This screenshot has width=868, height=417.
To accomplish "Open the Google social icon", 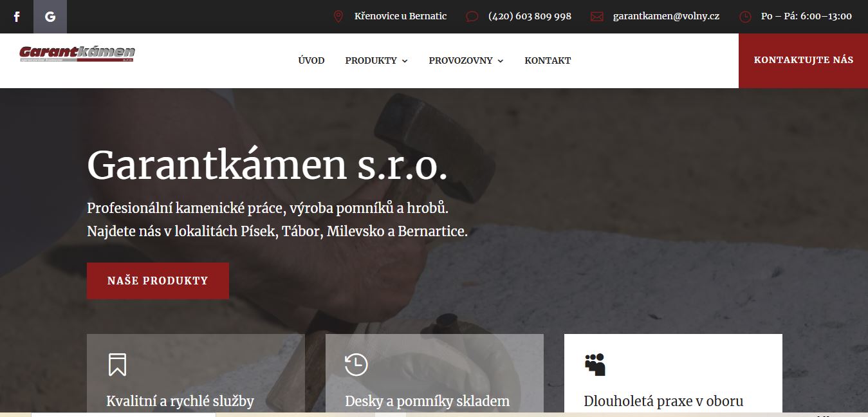I will point(50,17).
